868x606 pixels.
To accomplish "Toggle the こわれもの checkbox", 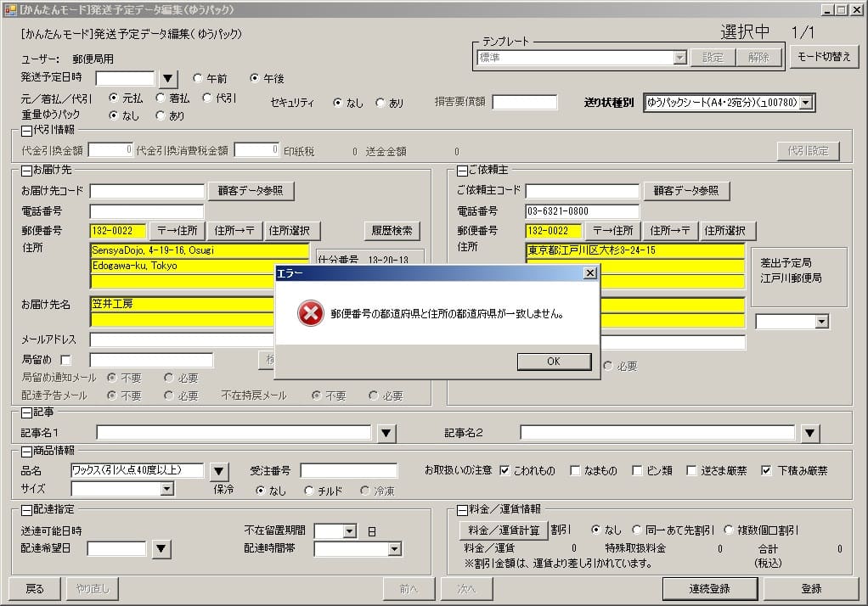I will 504,470.
